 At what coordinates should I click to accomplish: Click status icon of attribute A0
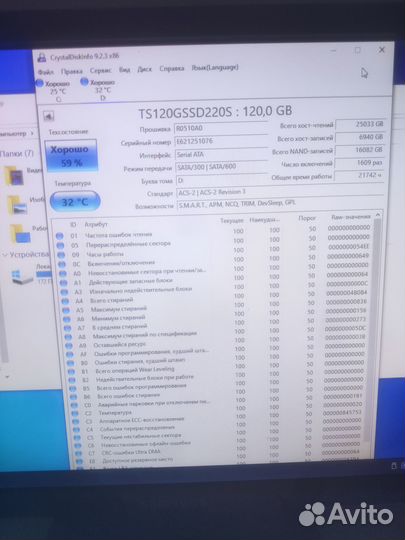pyautogui.click(x=63, y=274)
